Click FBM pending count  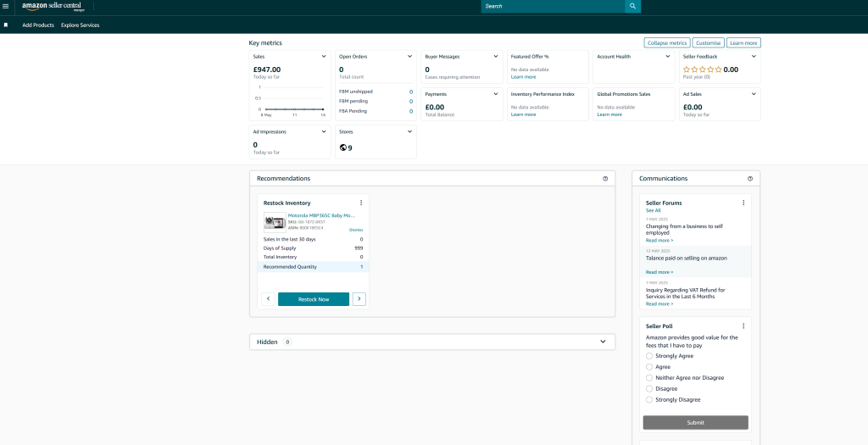(411, 101)
